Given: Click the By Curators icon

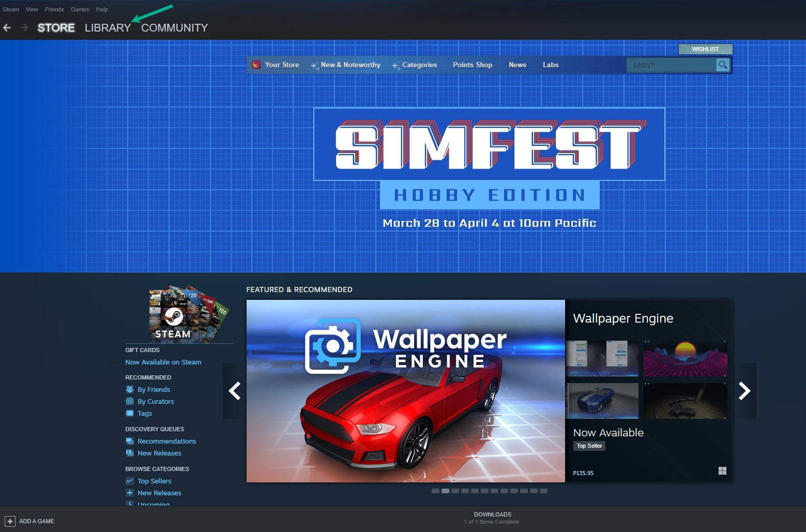Looking at the screenshot, I should [x=130, y=401].
